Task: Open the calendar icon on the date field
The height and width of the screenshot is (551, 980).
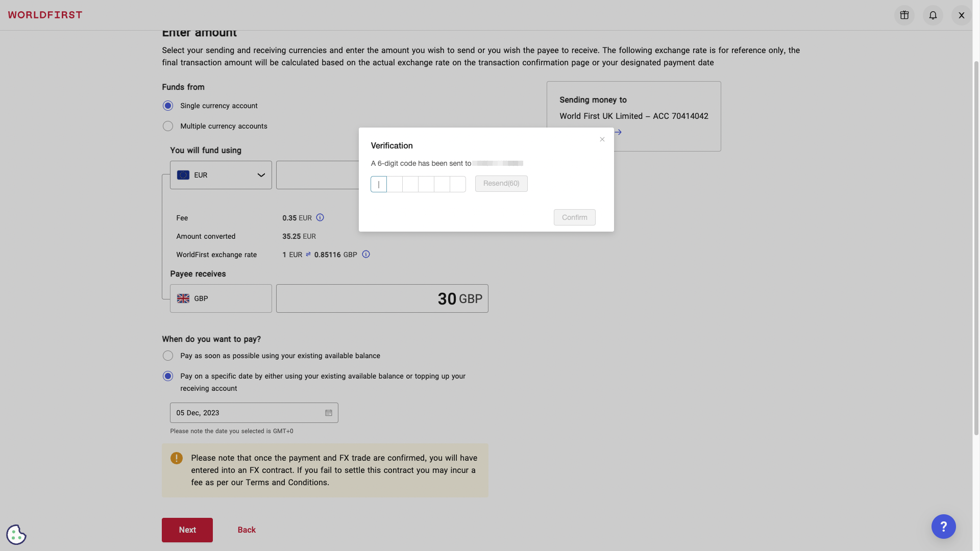Action: pyautogui.click(x=328, y=413)
